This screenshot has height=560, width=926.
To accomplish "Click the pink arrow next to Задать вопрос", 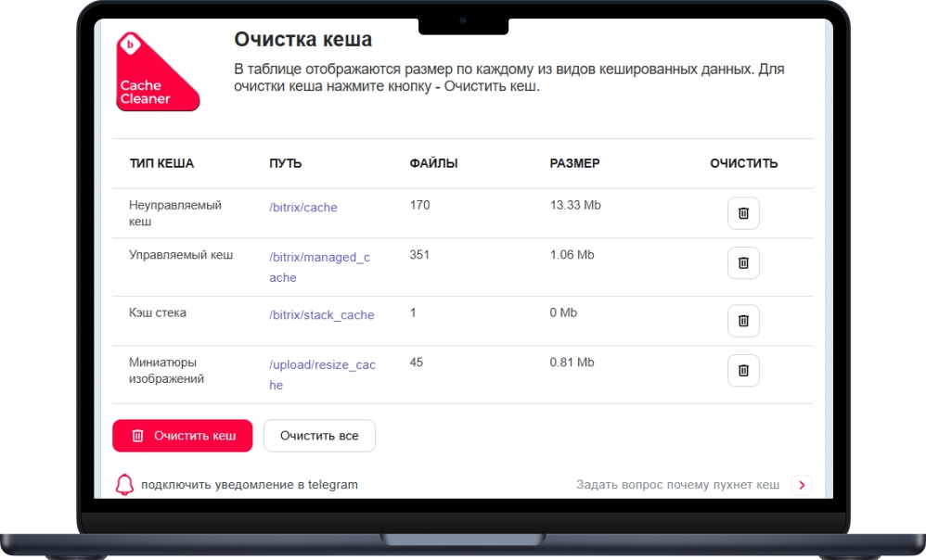I will [x=802, y=483].
